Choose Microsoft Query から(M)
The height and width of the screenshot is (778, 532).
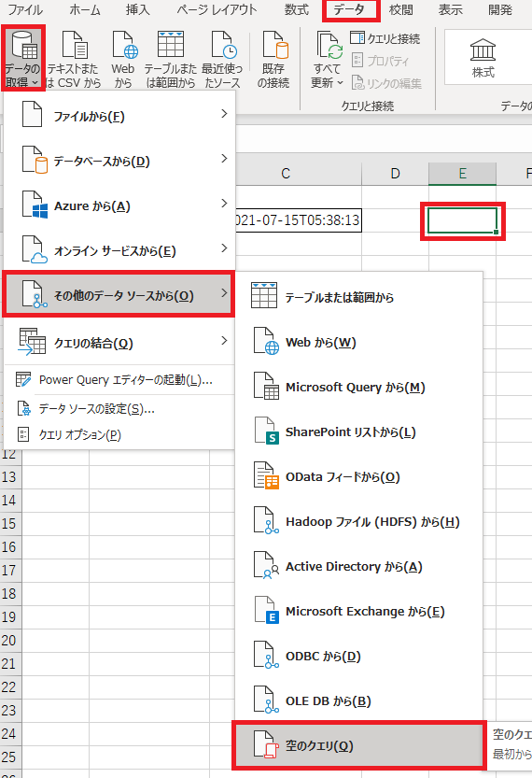click(x=358, y=387)
